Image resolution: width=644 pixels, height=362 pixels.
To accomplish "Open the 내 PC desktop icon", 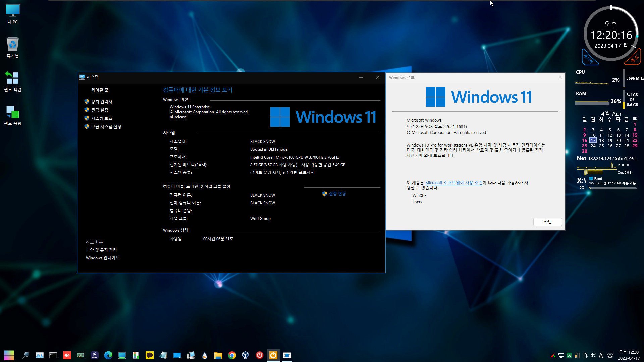I will [13, 14].
